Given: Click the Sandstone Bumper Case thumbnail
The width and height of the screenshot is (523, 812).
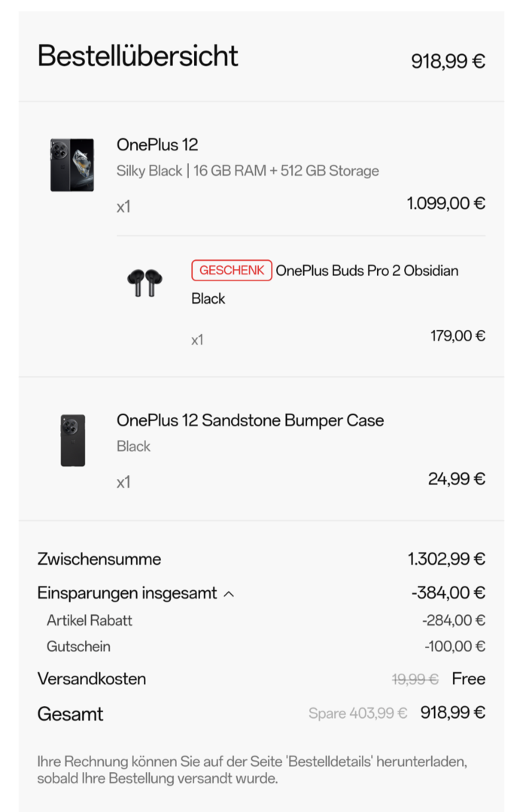Looking at the screenshot, I should coord(73,440).
